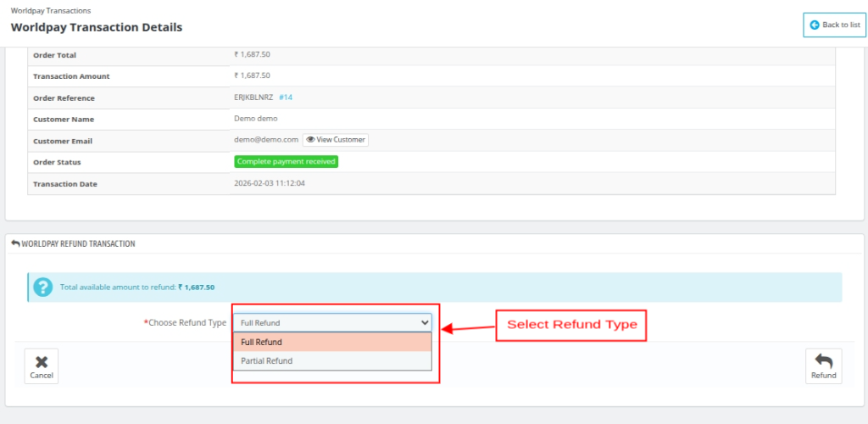Click the total available refund amount text

137,287
